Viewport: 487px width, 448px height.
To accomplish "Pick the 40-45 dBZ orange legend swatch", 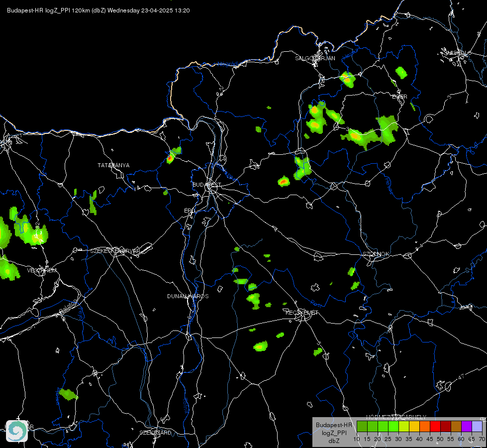I will point(425,426).
